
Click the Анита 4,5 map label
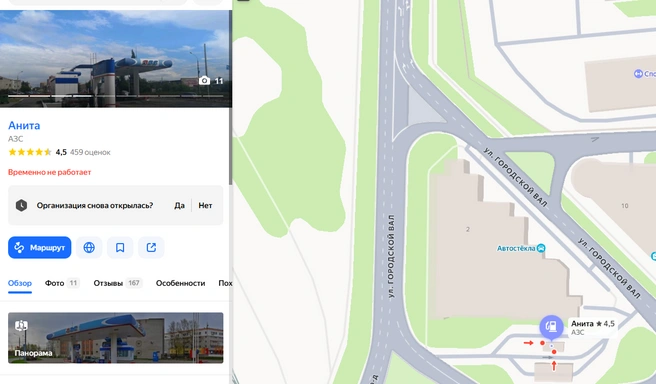(x=592, y=328)
